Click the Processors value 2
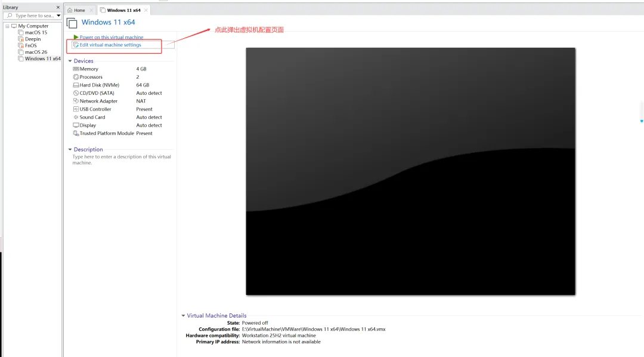This screenshot has height=357, width=644. 138,77
